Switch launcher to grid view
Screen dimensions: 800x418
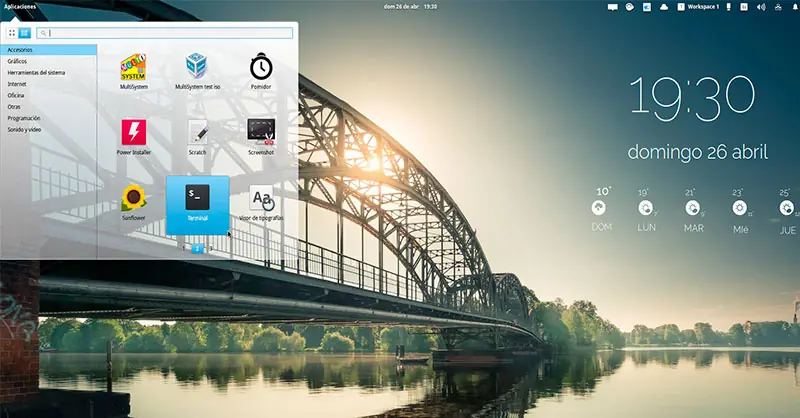pos(11,33)
